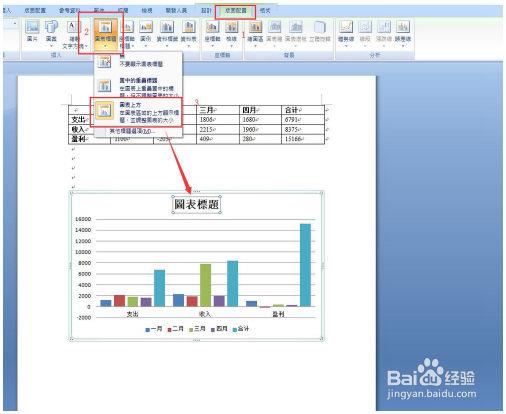506x414 pixels.
Task: Click the Data Table (資料表) icon
Action: (189, 32)
